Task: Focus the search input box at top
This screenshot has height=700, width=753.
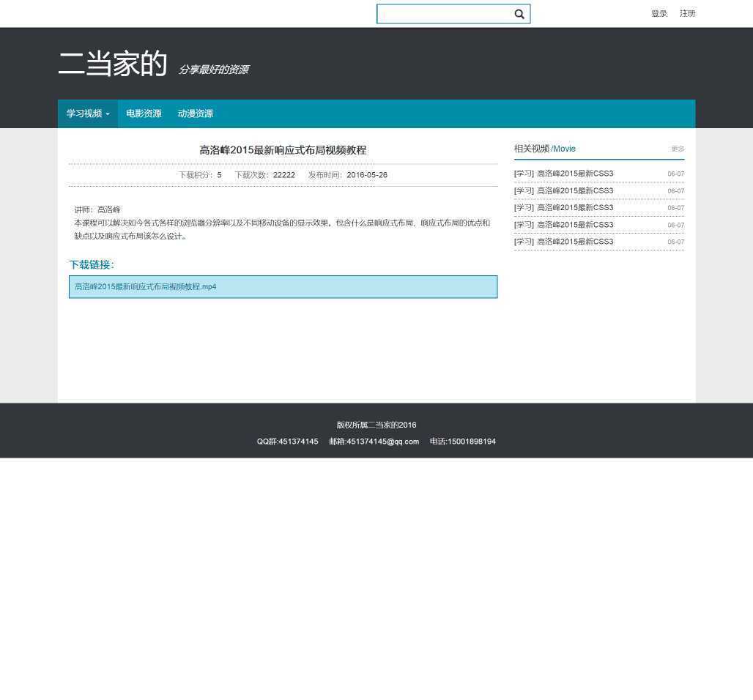Action: 443,14
